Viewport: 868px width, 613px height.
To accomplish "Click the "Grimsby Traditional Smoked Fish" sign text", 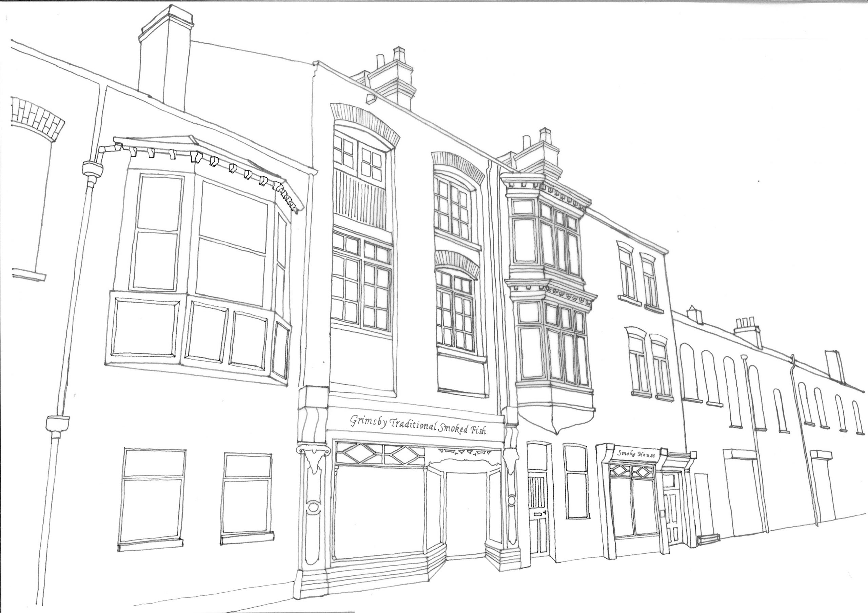I will pyautogui.click(x=418, y=425).
